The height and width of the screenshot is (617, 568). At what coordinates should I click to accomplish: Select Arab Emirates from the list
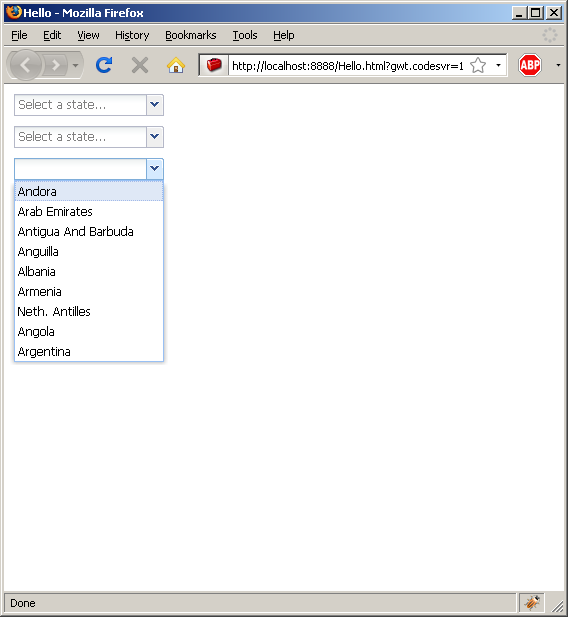[89, 211]
